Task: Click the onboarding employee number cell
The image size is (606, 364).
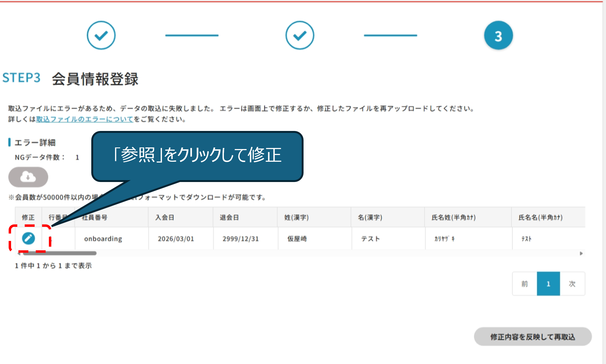Action: 103,239
